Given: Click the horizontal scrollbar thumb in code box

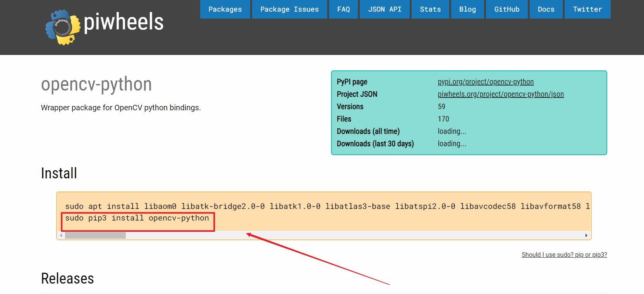Looking at the screenshot, I should (x=95, y=235).
